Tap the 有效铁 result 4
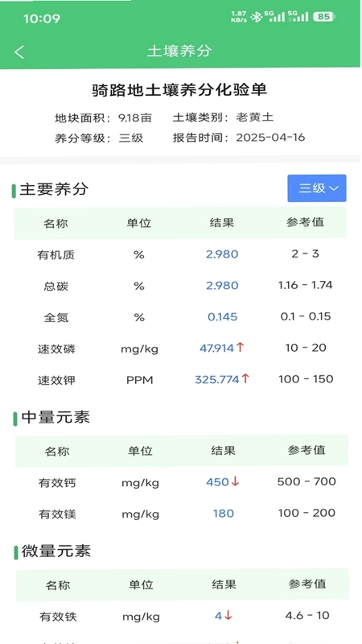Image resolution: width=362 pixels, height=644 pixels. point(218,616)
